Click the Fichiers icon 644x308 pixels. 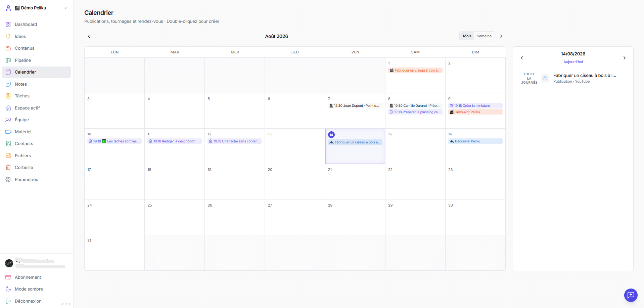[x=8, y=156]
